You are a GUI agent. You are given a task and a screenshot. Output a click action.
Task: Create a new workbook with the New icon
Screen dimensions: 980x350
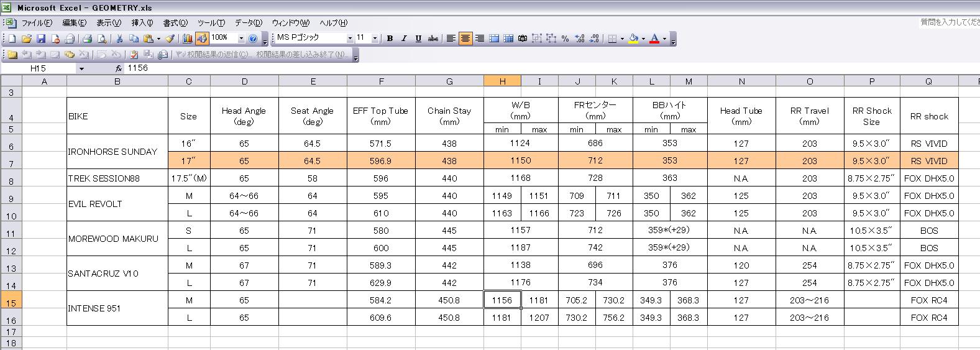(12, 39)
